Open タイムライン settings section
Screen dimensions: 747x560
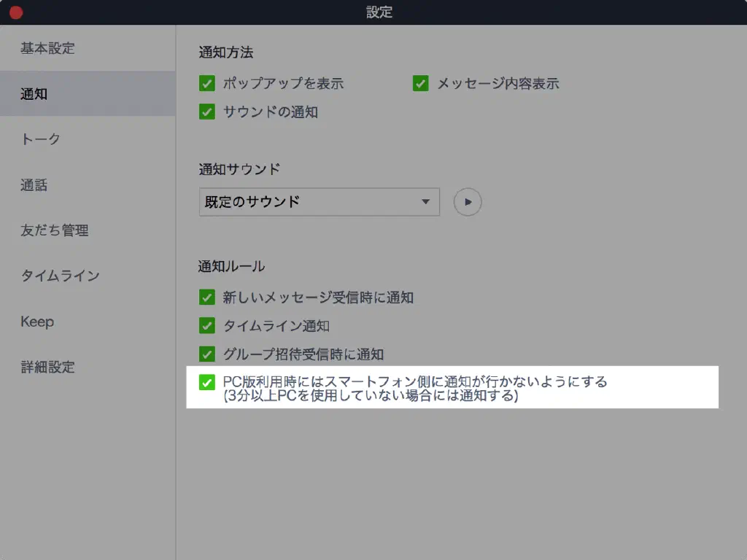[60, 276]
